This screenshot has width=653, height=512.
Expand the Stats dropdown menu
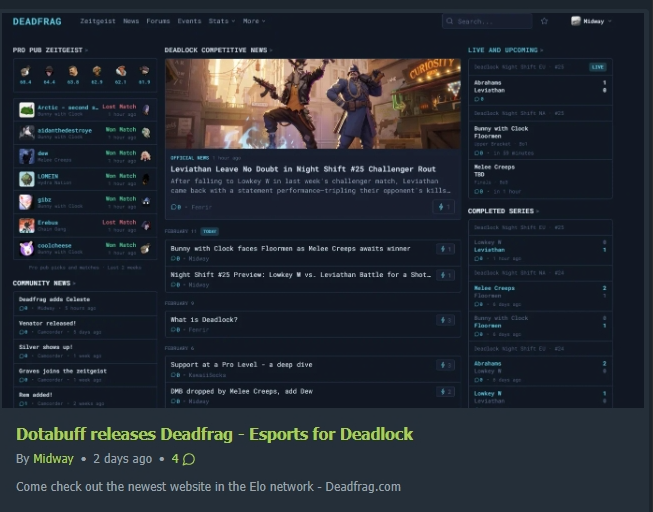click(x=222, y=21)
